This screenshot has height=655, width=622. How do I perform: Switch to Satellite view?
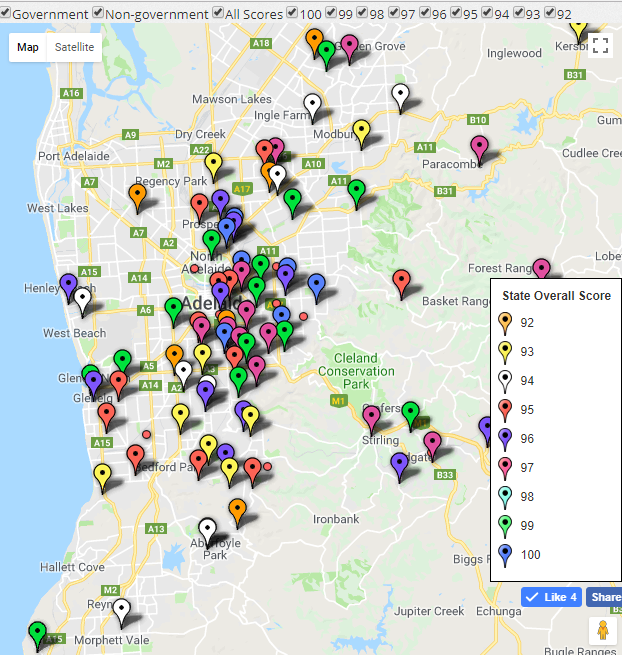pyautogui.click(x=75, y=48)
